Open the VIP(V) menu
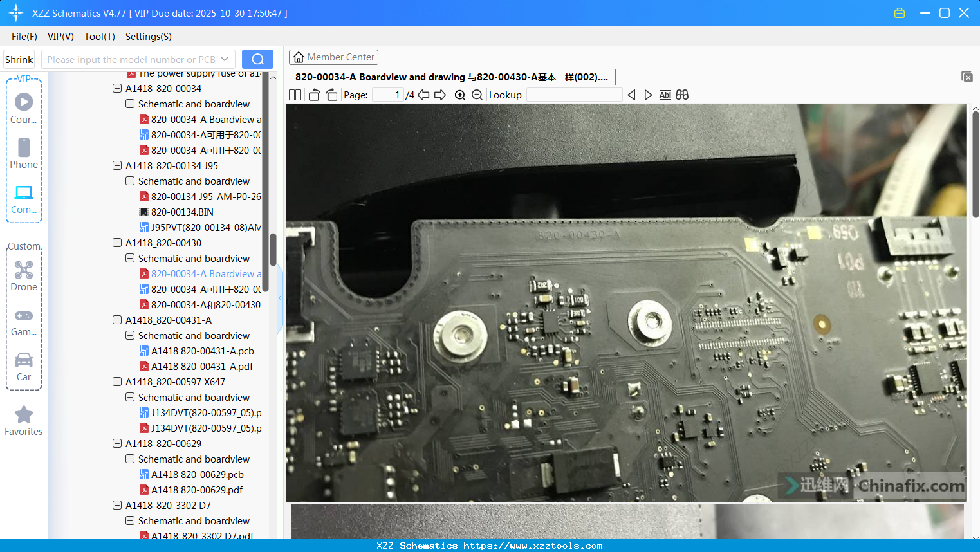This screenshot has height=552, width=980. click(60, 37)
